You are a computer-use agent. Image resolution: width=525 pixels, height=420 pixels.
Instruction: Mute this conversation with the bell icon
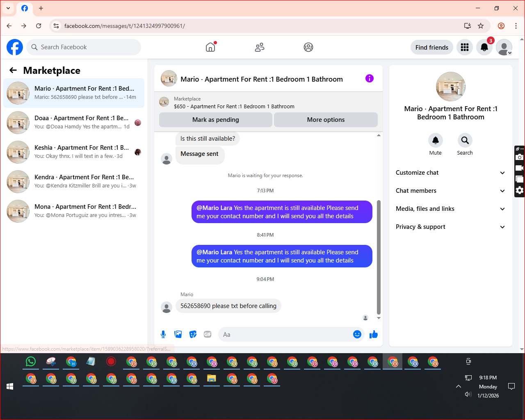(x=436, y=140)
